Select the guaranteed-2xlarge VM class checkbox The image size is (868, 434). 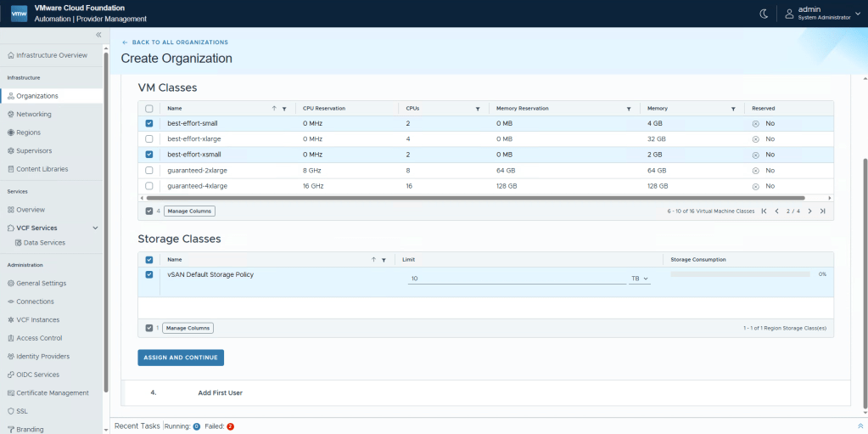pos(149,170)
